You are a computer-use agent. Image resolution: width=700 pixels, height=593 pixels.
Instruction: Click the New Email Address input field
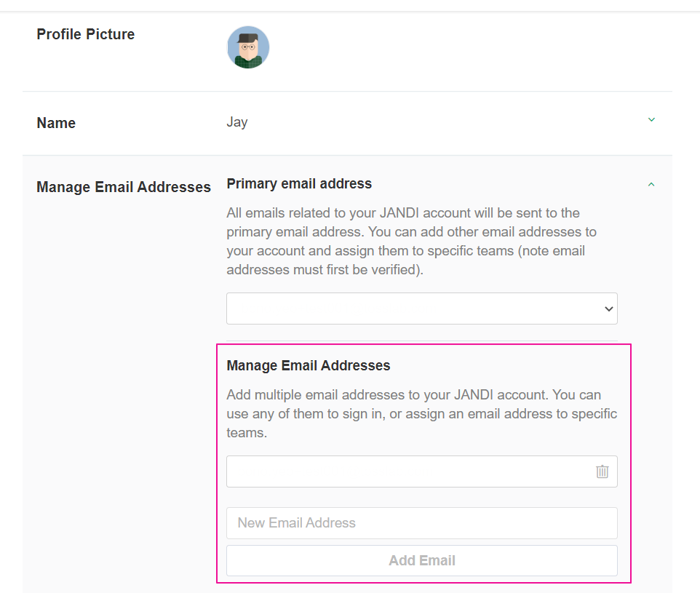point(422,523)
